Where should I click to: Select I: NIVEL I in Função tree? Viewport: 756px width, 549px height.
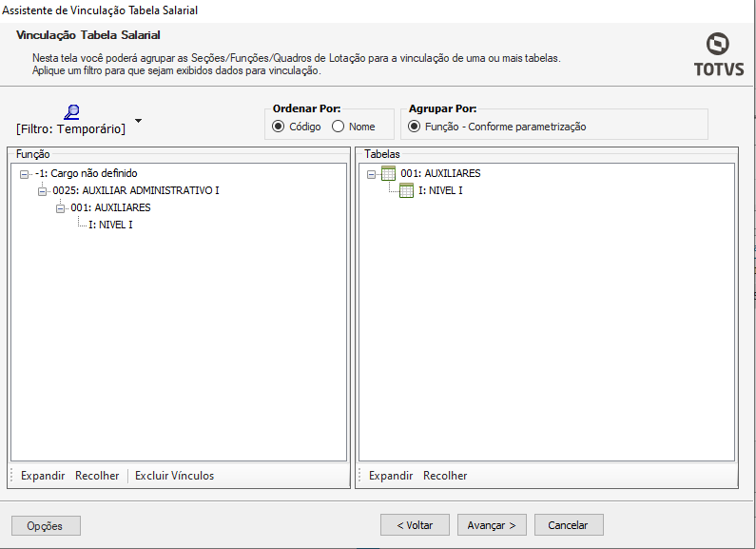click(110, 225)
